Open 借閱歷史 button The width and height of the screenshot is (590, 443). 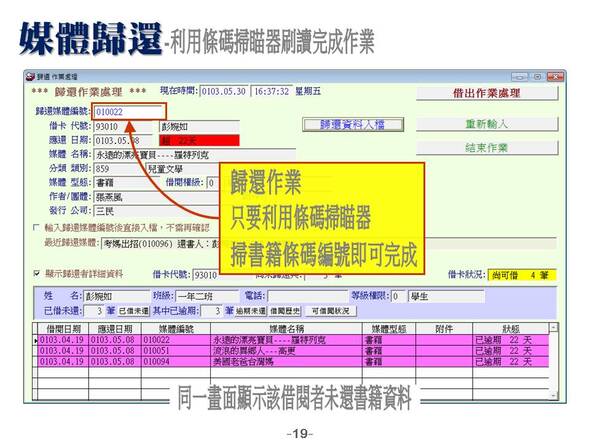[285, 311]
